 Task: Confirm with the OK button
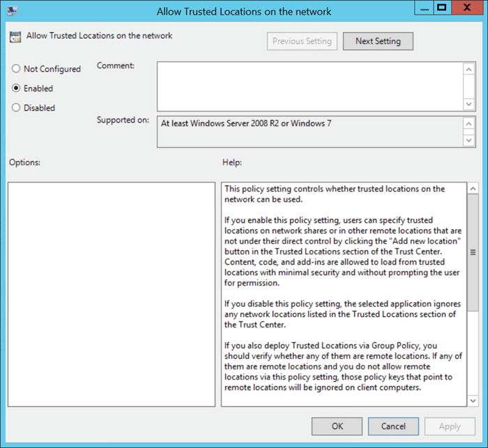tap(337, 426)
